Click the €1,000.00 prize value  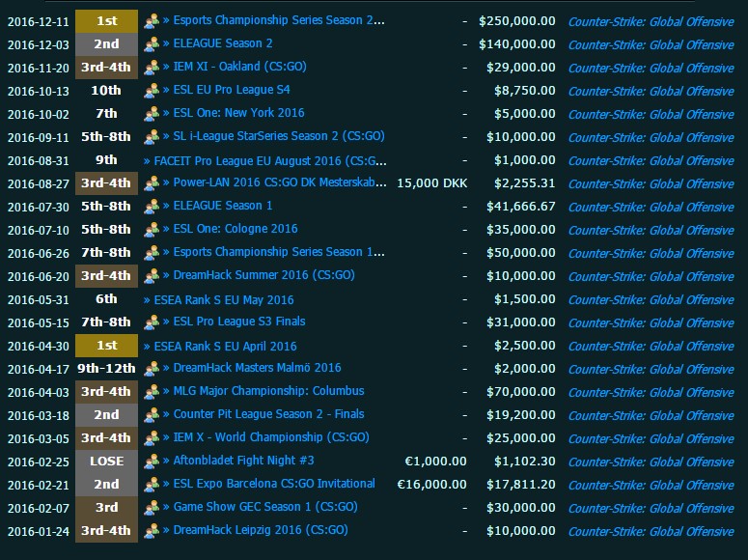[x=436, y=462]
